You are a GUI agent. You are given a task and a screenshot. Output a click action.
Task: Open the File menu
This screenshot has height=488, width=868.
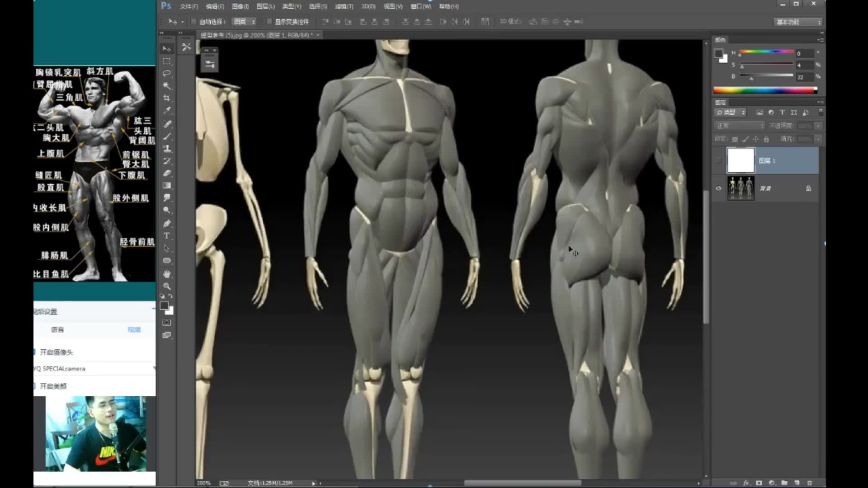pyautogui.click(x=189, y=6)
